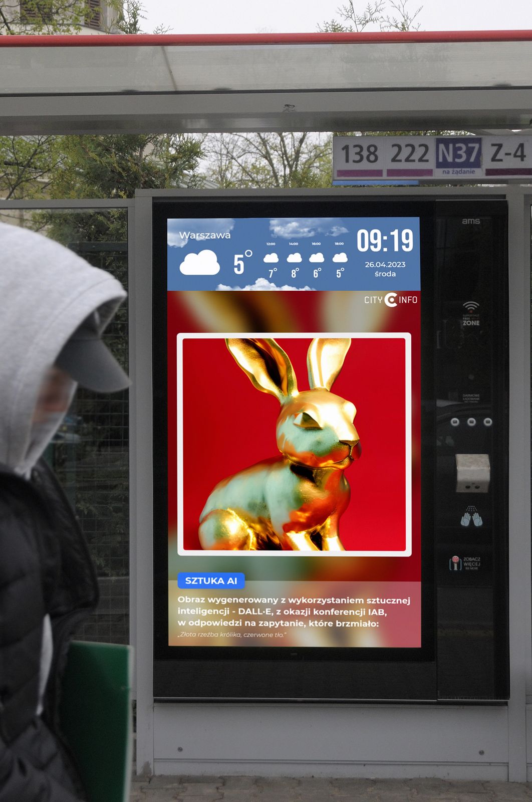Open the golden rabbit image
Viewport: 532px width, 802px height.
click(x=294, y=445)
